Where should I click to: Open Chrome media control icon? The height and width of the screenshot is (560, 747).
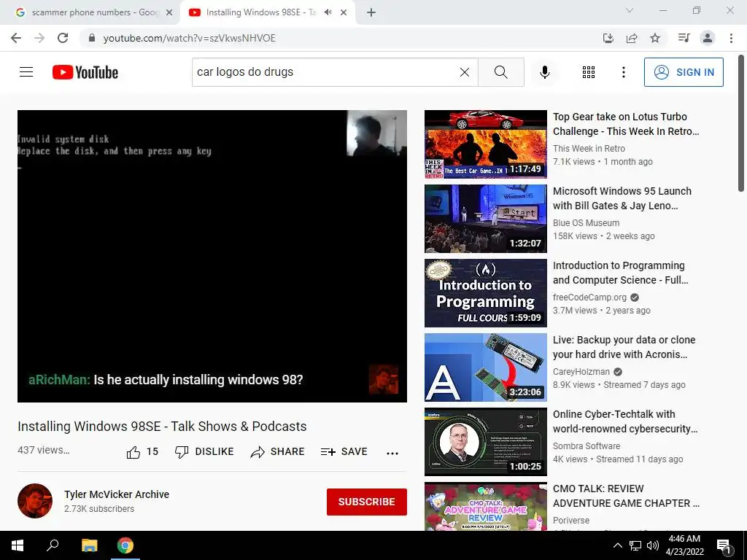pos(684,38)
